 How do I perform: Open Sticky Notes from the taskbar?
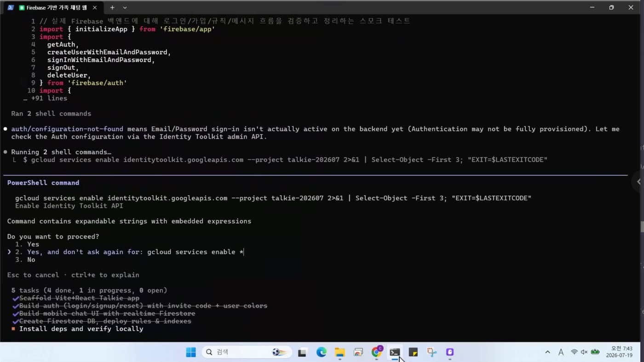413,352
